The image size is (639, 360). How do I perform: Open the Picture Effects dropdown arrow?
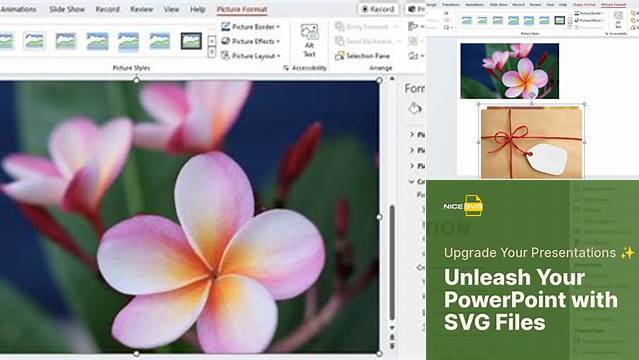tap(278, 42)
